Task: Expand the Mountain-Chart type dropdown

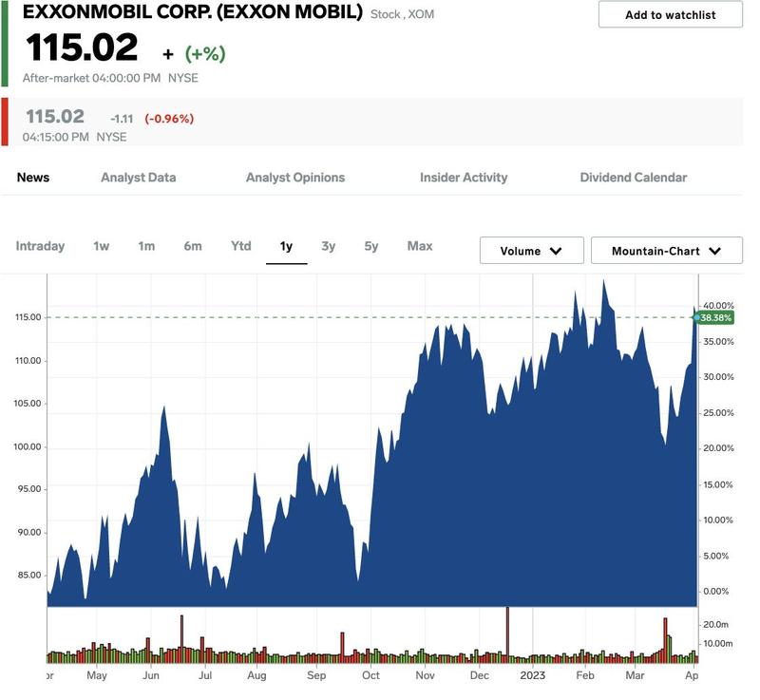Action: coord(667,251)
